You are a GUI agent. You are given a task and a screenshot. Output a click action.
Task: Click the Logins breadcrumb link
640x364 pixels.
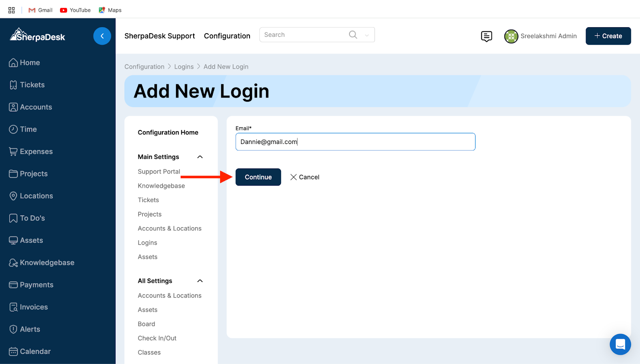pyautogui.click(x=184, y=67)
